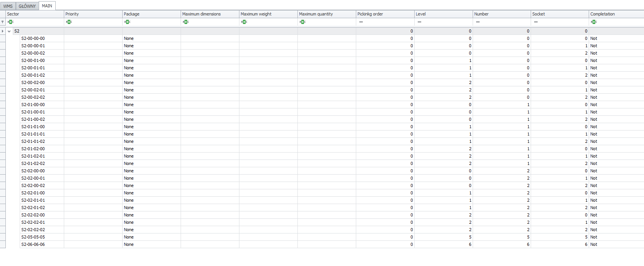
Task: Click the Pickinkg order column header
Action: point(385,14)
